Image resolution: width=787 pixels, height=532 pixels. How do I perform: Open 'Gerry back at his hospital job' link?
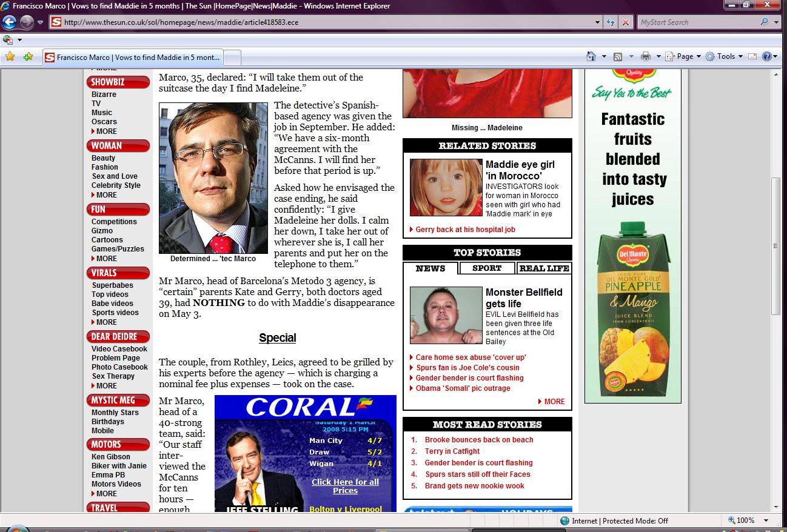tap(465, 230)
